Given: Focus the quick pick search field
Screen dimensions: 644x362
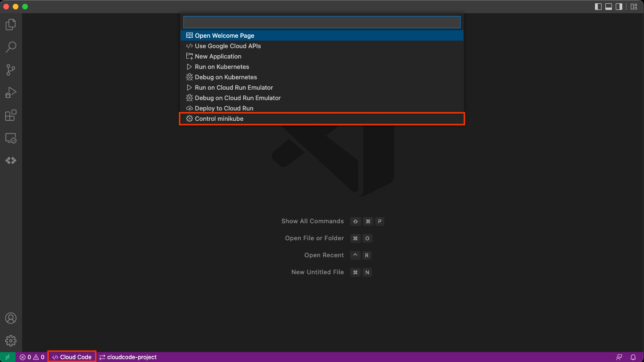Looking at the screenshot, I should (x=322, y=22).
